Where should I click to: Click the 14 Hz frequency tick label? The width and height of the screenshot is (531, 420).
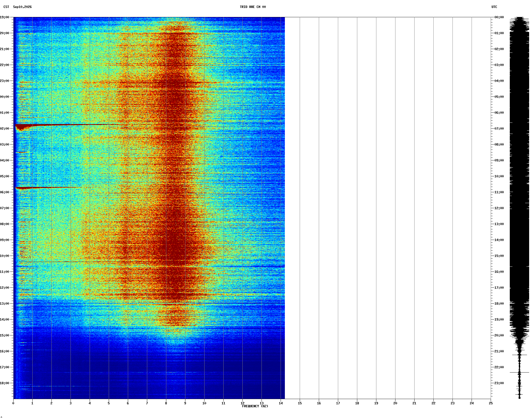281,403
